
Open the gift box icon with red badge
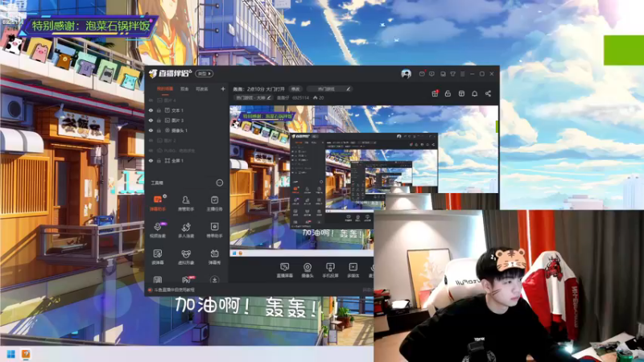pos(435,93)
